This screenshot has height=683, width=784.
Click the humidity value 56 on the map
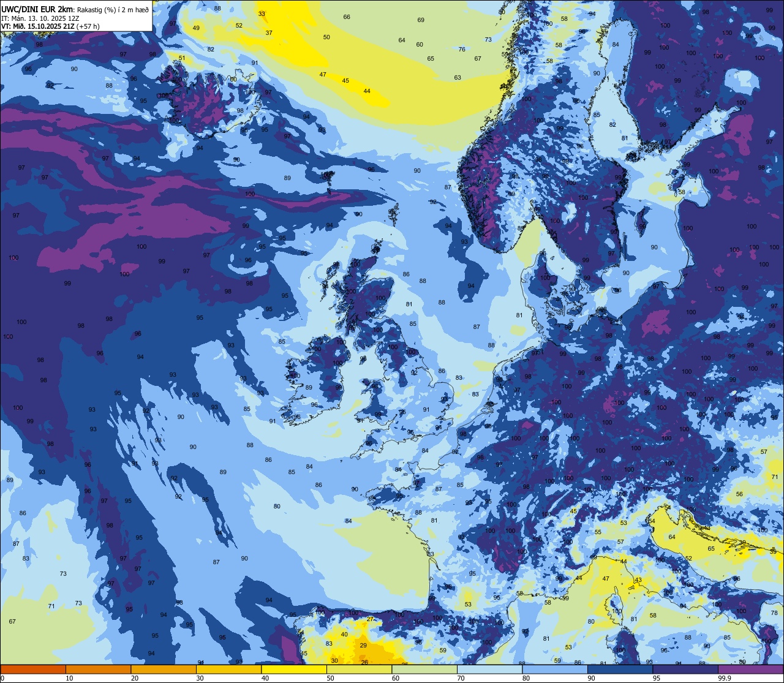[739, 494]
